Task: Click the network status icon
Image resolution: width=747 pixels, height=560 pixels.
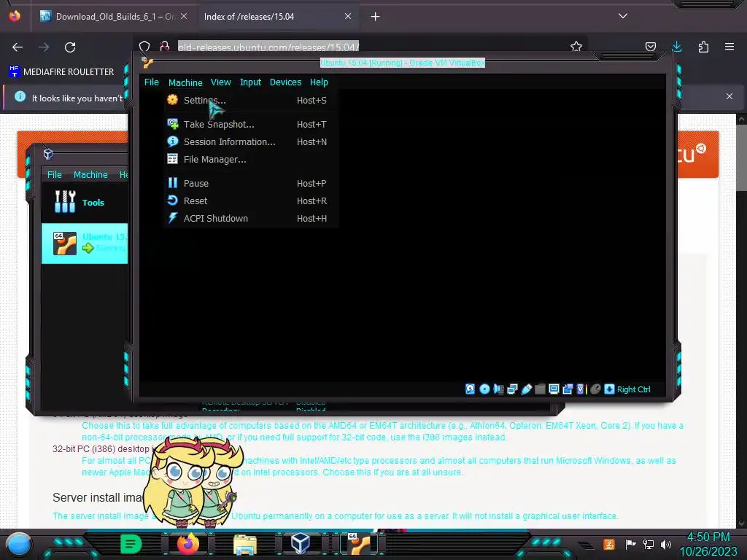Action: [512, 389]
